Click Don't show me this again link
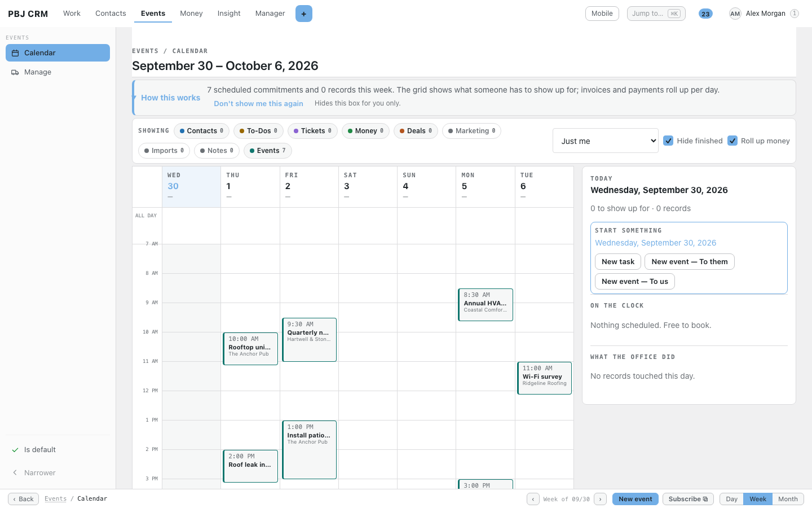The image size is (812, 508). pyautogui.click(x=258, y=104)
